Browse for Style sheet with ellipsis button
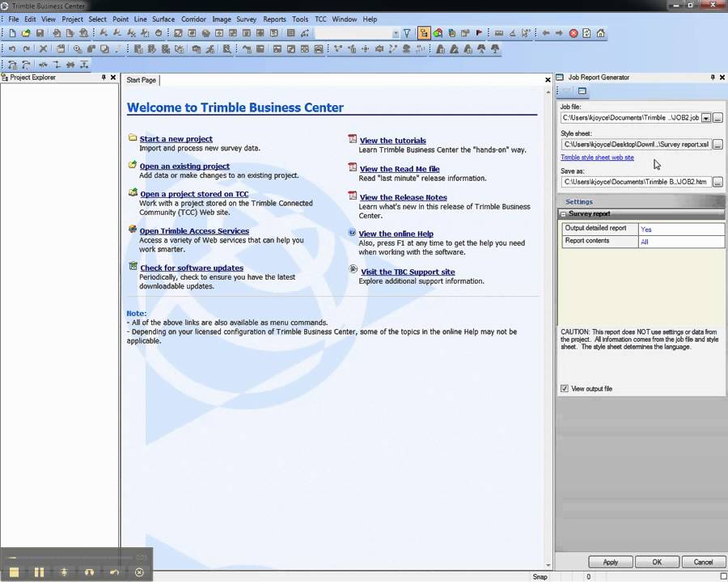 pyautogui.click(x=717, y=145)
